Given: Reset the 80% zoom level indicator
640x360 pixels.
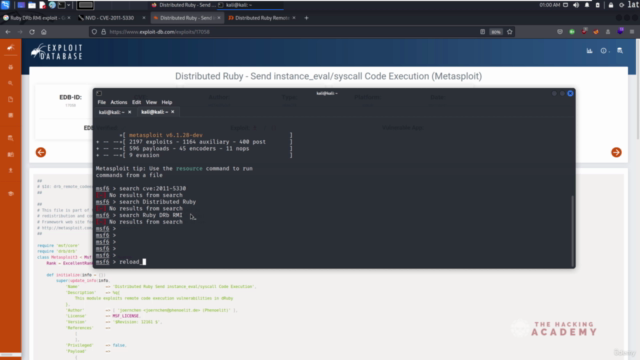Looking at the screenshot, I should pos(496,32).
